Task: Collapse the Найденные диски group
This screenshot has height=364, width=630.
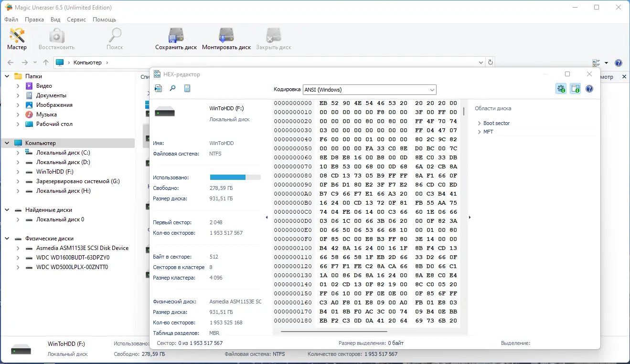Action: (x=7, y=210)
